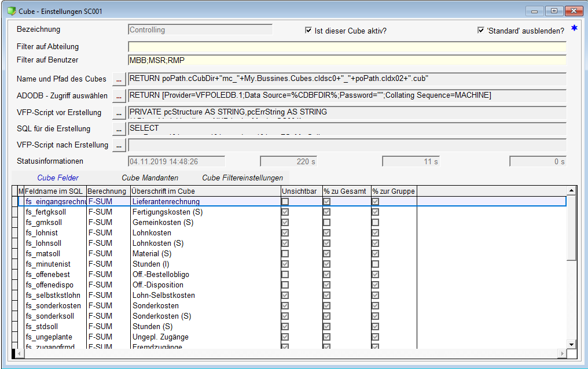This screenshot has height=369, width=588.
Task: Toggle '% zu Gesamt' for Gemeinkosten (S) row
Action: [327, 223]
